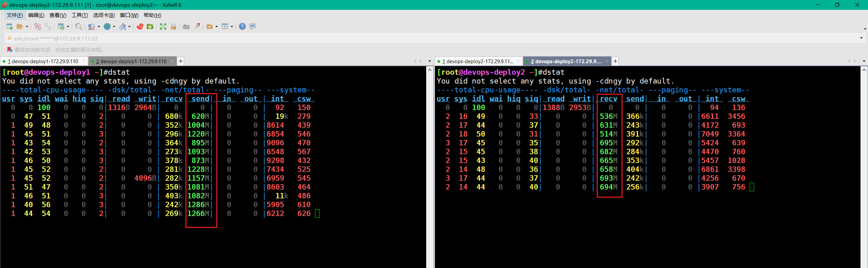Open the 窗口(W) menu
Image resolution: width=868 pixels, height=268 pixels.
pyautogui.click(x=129, y=15)
